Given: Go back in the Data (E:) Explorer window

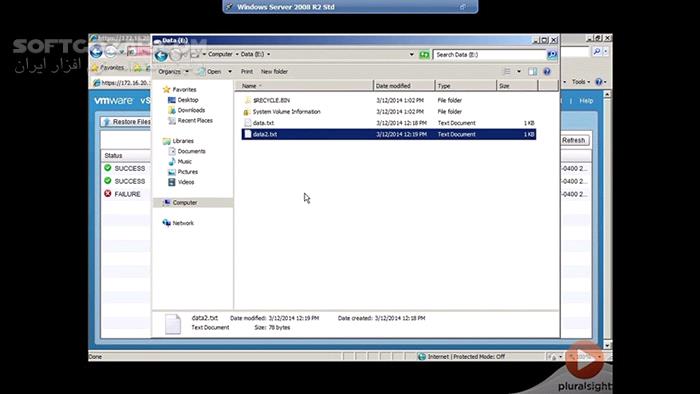Looking at the screenshot, I should pyautogui.click(x=161, y=55).
